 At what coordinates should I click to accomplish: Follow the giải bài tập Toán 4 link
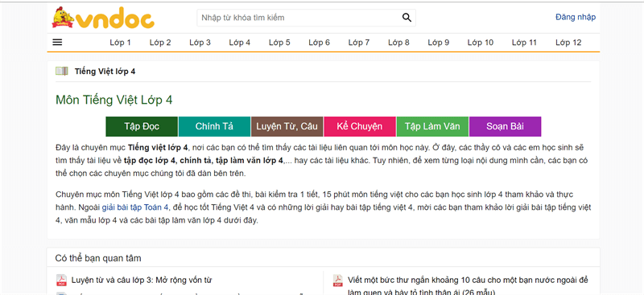(x=135, y=207)
